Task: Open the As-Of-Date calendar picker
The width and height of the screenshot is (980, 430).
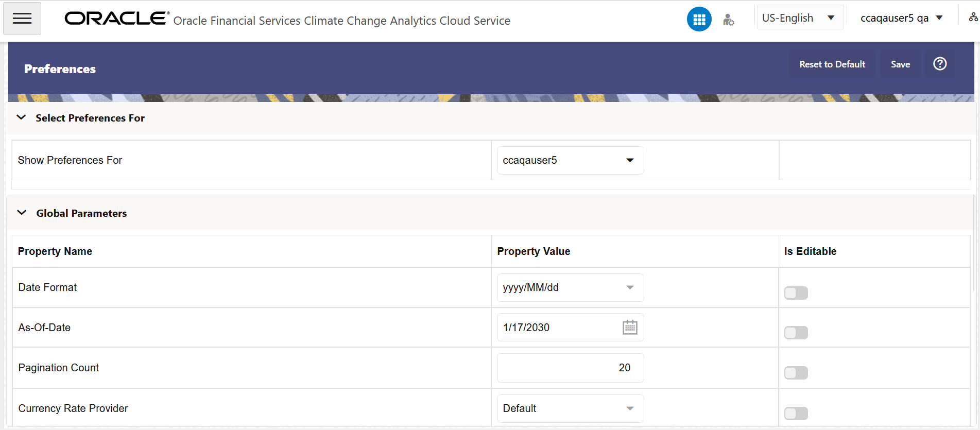Action: point(630,328)
